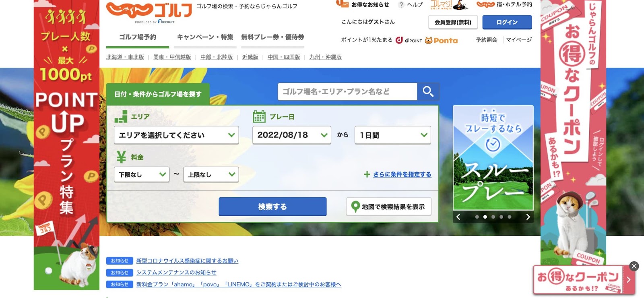Open じゃらん 宿・ホテル予約 logo link
644x298 pixels.
(504, 4)
